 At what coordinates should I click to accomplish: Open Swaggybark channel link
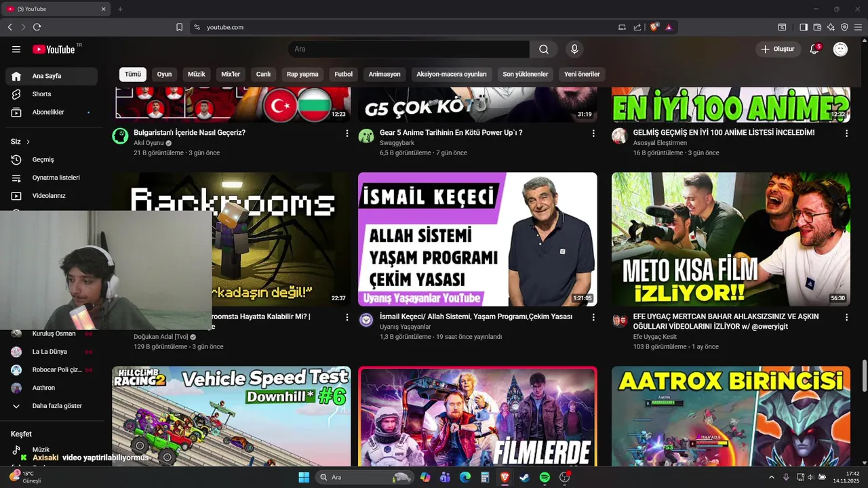397,143
